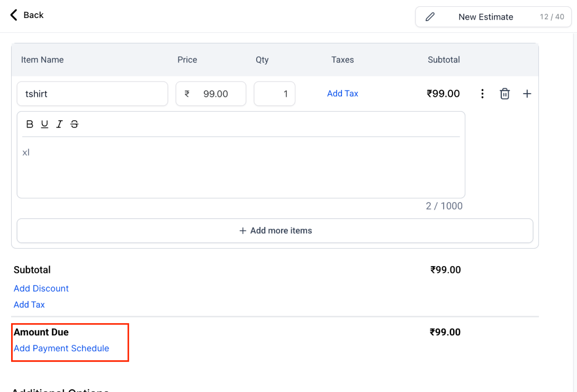577x392 pixels.
Task: Click the Add Discount link
Action: click(x=41, y=288)
